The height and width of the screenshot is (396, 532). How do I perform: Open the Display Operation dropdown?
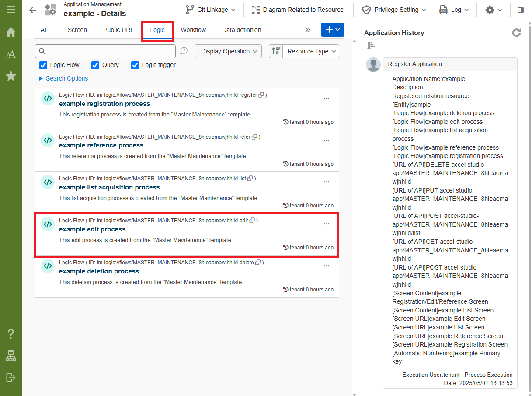tap(228, 51)
